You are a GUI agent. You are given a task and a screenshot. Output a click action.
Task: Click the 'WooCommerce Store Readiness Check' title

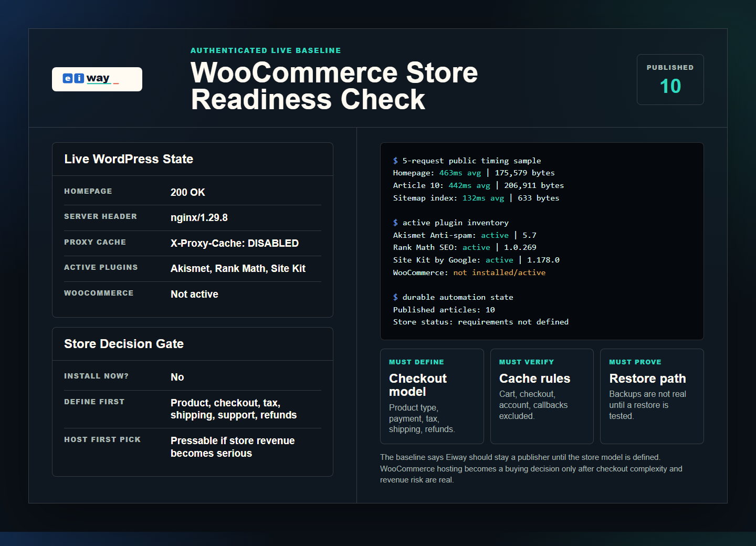(334, 86)
